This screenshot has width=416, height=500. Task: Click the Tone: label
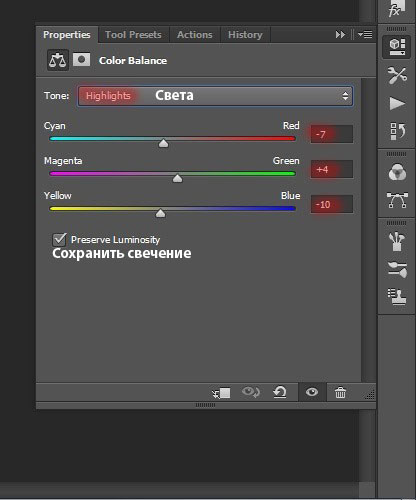pos(57,96)
